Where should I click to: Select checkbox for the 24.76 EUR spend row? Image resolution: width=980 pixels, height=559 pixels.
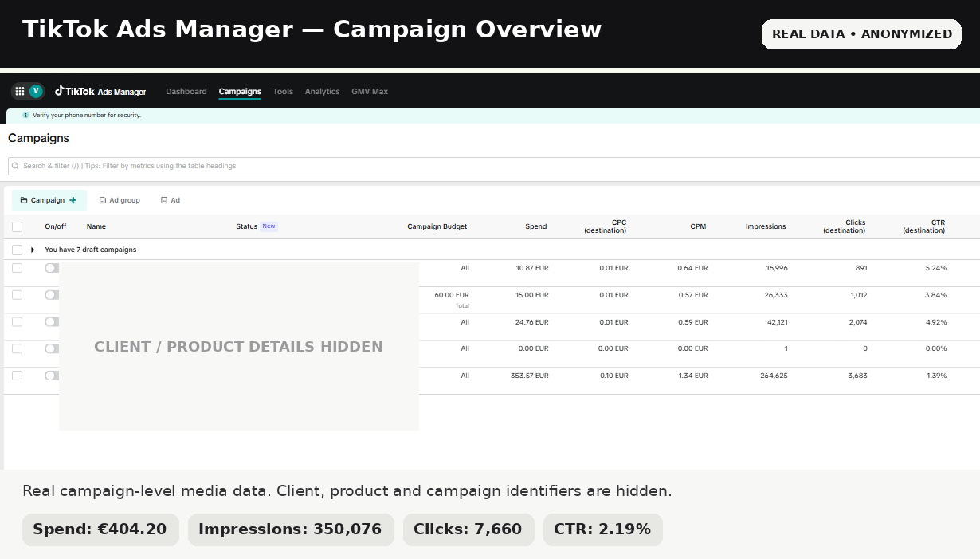click(18, 322)
